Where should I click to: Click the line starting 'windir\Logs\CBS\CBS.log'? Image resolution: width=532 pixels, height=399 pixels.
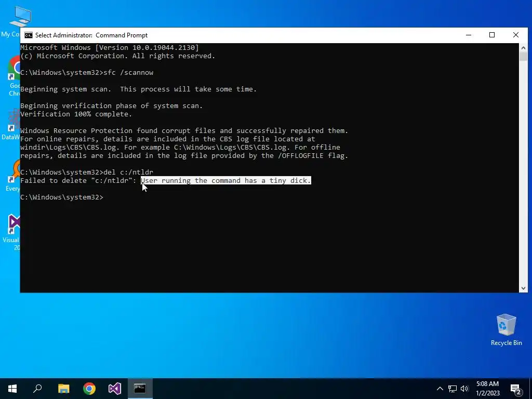(180, 147)
